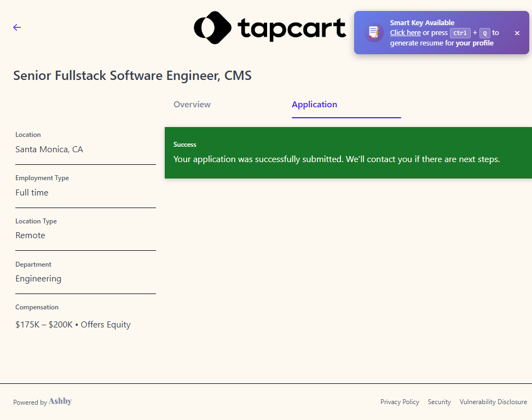532x420 pixels.
Task: Click the Senior Fullstack Software Engineer heading
Action: tap(132, 76)
